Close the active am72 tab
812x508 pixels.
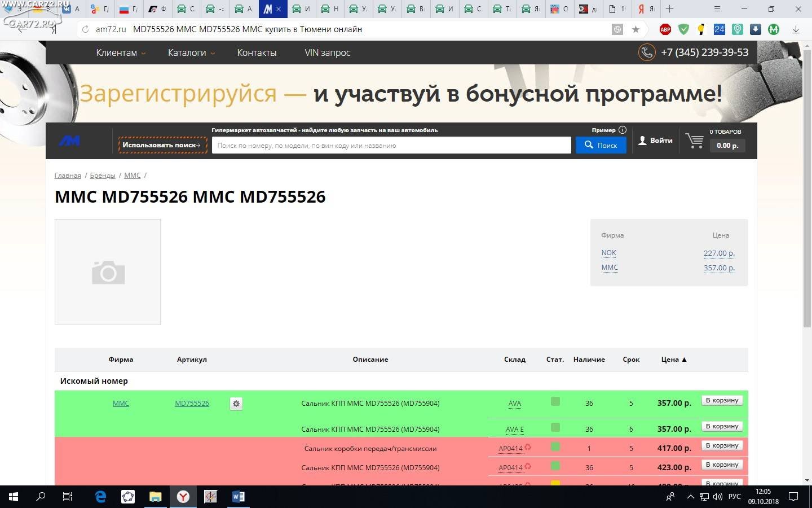coord(279,9)
